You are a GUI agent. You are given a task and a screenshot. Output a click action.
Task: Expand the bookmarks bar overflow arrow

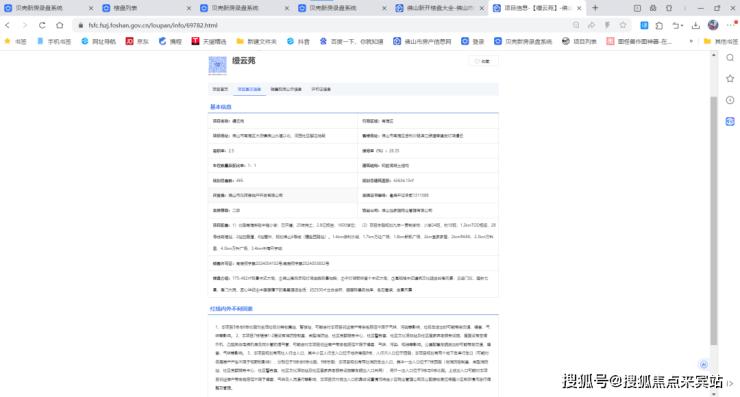691,42
